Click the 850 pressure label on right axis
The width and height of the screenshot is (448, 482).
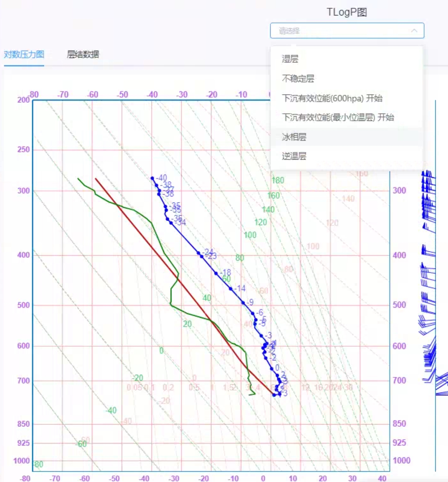(x=399, y=424)
